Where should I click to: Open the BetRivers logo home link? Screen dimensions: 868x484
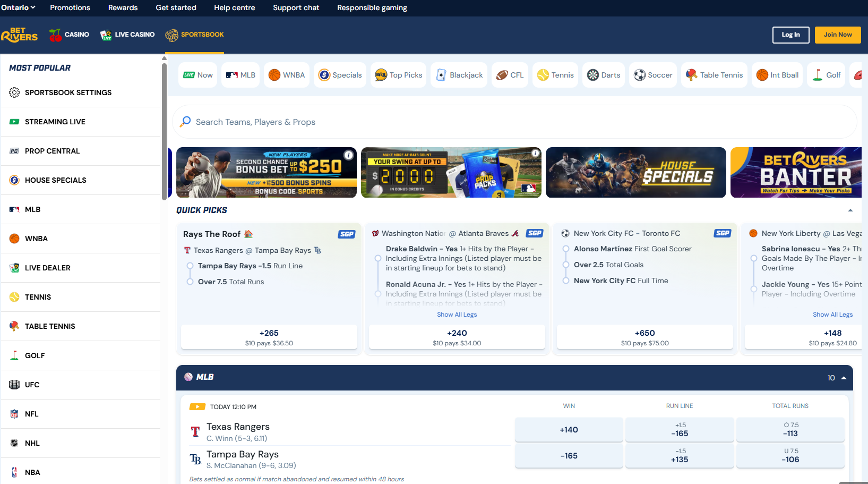(19, 35)
